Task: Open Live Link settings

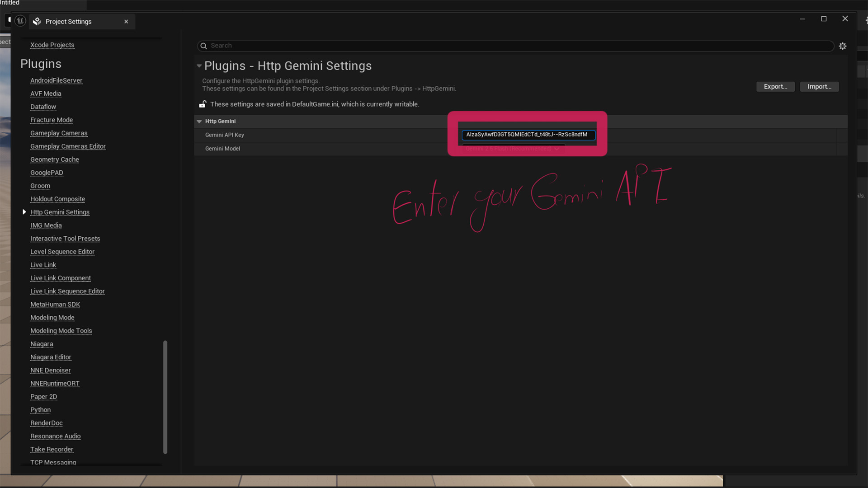Action: pos(43,265)
